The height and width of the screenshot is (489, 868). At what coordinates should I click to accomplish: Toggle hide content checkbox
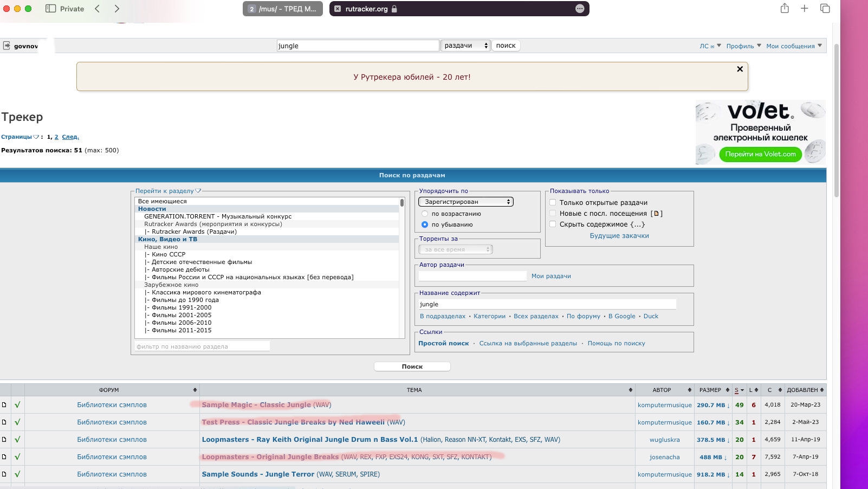[x=553, y=224]
